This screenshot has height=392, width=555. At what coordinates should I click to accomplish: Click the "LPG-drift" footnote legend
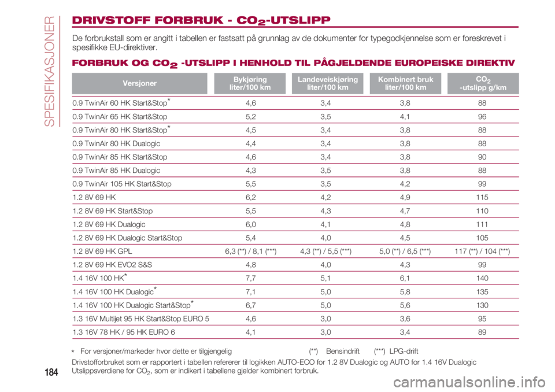point(404,352)
